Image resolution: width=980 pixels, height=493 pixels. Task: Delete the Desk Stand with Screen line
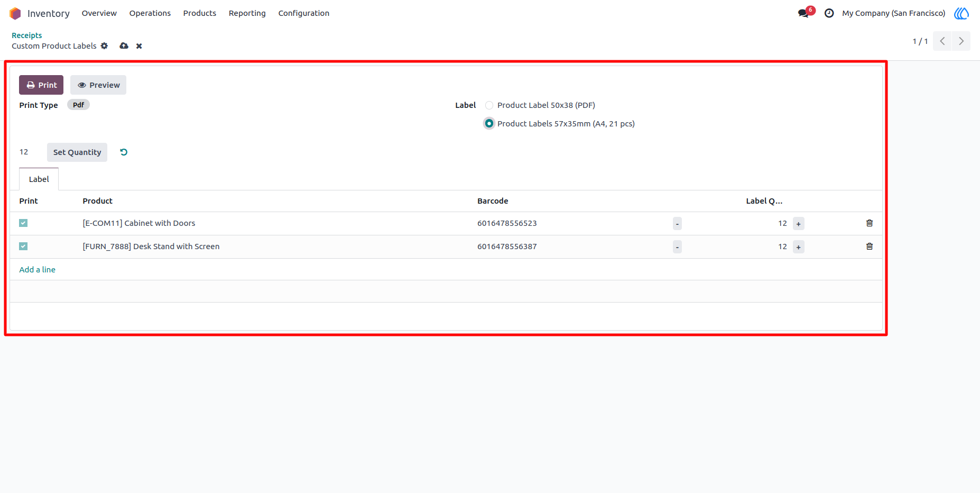coord(870,246)
